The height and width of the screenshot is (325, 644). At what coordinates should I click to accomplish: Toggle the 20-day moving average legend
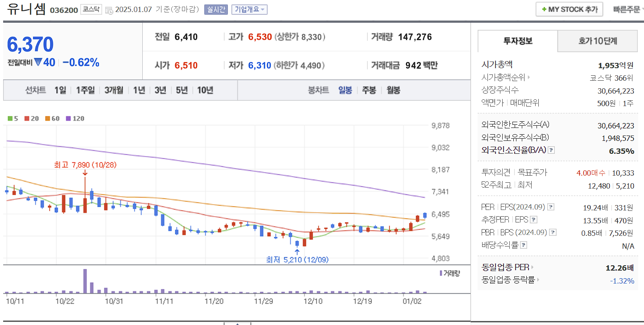click(x=27, y=119)
